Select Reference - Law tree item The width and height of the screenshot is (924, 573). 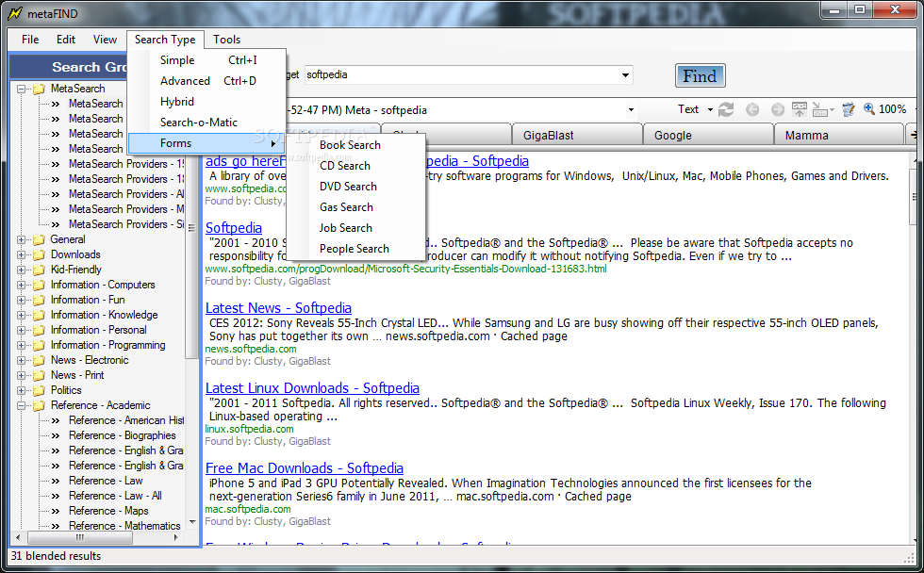click(x=106, y=481)
